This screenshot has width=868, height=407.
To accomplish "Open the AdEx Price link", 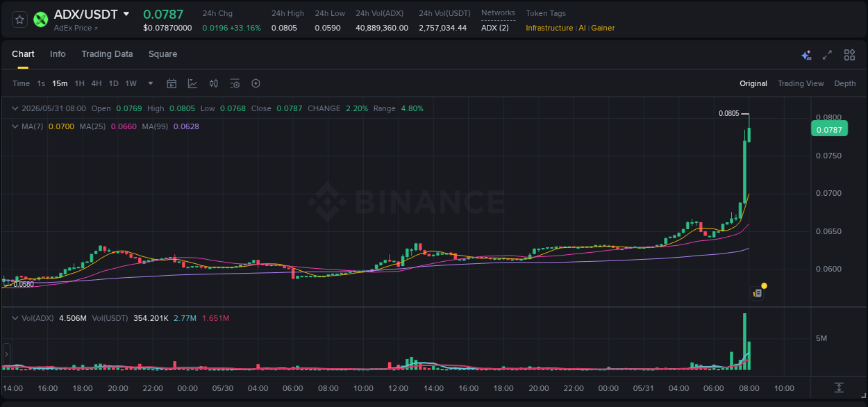I will click(x=76, y=28).
